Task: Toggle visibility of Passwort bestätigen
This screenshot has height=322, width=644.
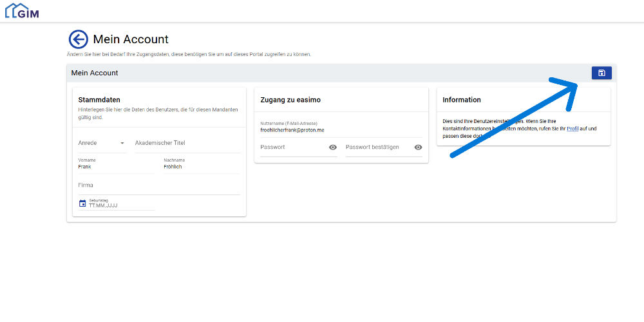Action: (418, 147)
